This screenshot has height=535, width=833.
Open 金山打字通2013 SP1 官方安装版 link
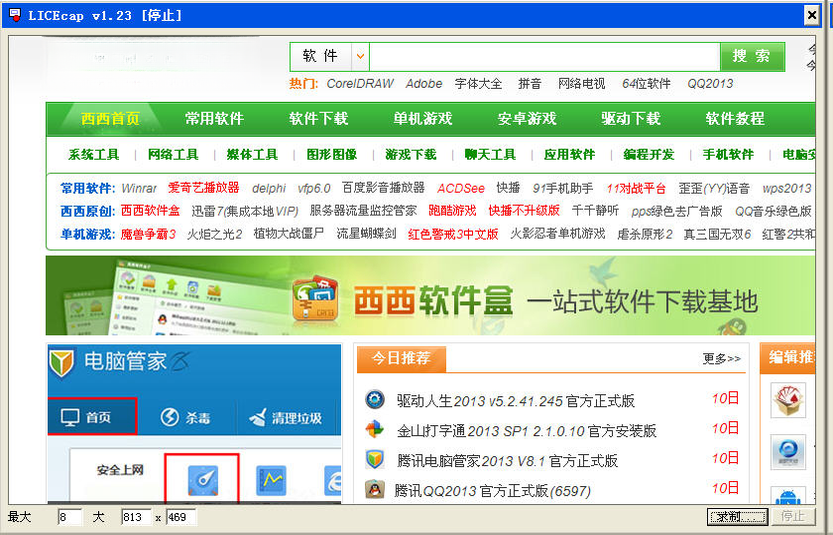[526, 431]
